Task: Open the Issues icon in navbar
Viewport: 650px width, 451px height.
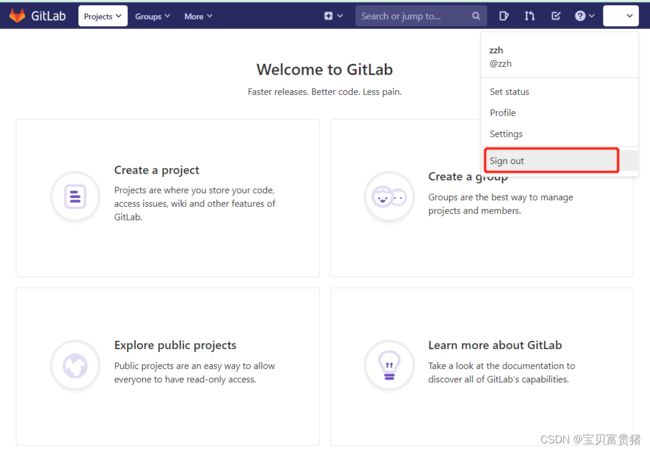Action: [504, 16]
